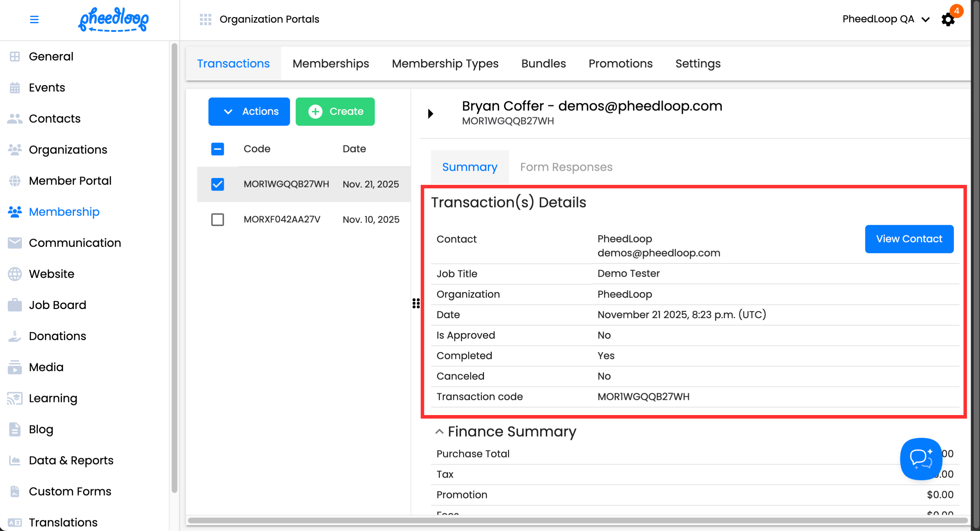Viewport: 980px width, 531px height.
Task: Click the panel resize drag handle dots
Action: click(x=416, y=303)
